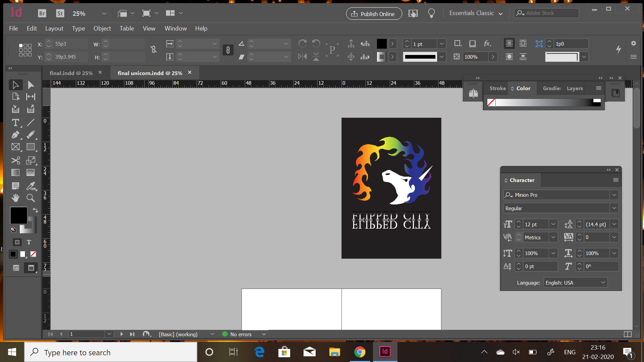
Task: Select the Zoom tool
Action: pos(31,198)
